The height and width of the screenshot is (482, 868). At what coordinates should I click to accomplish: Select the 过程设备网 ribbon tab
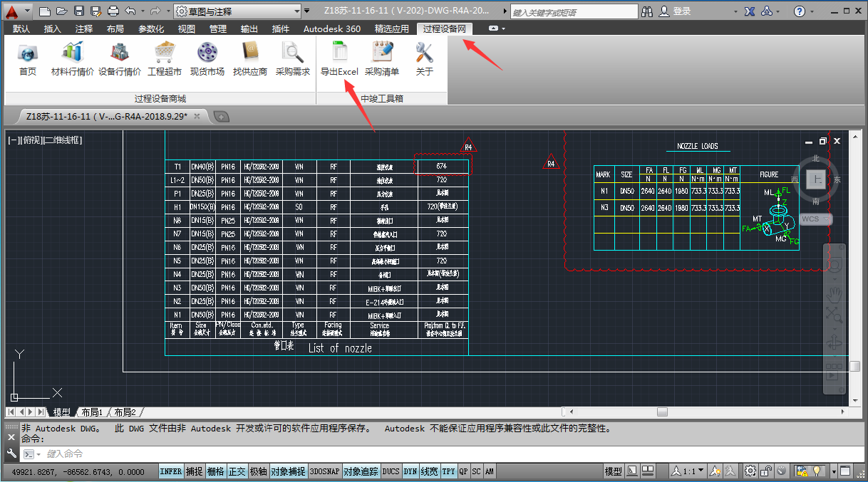tap(444, 28)
